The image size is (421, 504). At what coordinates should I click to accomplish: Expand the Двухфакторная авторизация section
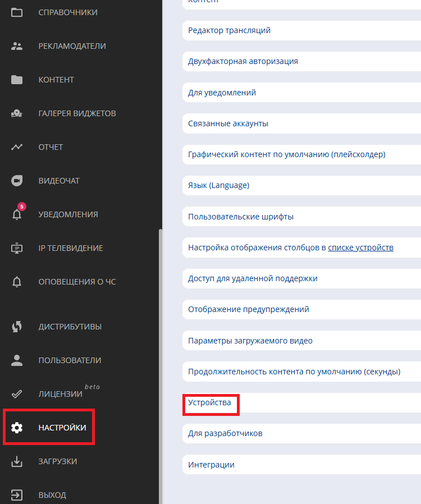click(x=243, y=61)
